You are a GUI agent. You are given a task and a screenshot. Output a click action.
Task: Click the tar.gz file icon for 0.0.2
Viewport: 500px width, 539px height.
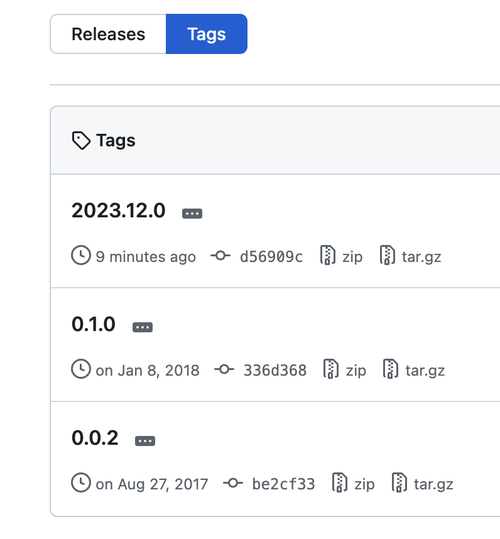[399, 483]
